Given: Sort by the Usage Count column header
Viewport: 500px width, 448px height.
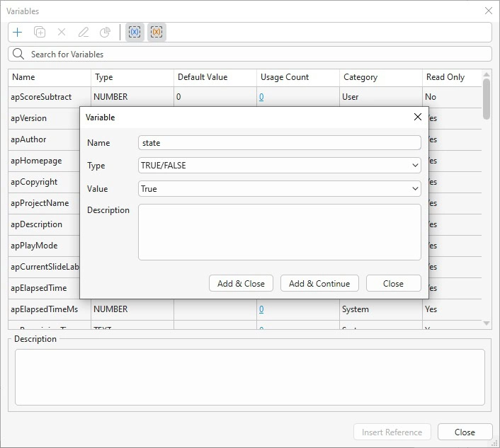Looking at the screenshot, I should coord(283,77).
